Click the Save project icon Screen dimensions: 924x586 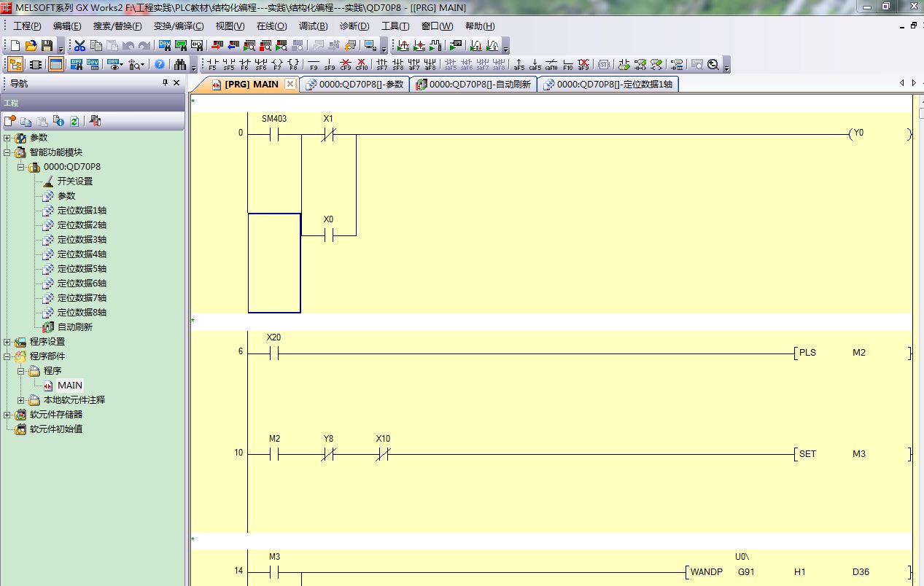47,45
